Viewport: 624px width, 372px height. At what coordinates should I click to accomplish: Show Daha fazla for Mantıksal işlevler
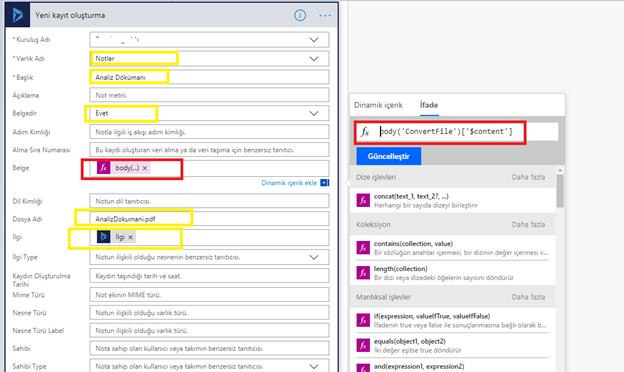(528, 297)
